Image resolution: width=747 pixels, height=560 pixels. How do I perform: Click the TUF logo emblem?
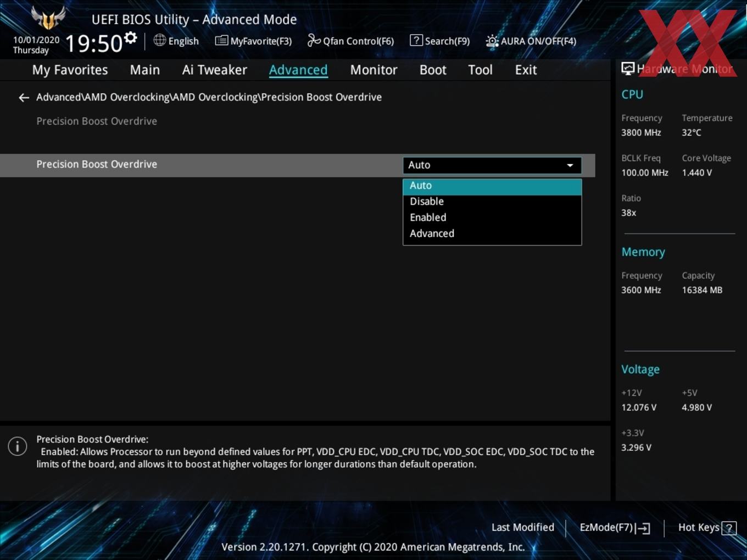click(x=48, y=18)
